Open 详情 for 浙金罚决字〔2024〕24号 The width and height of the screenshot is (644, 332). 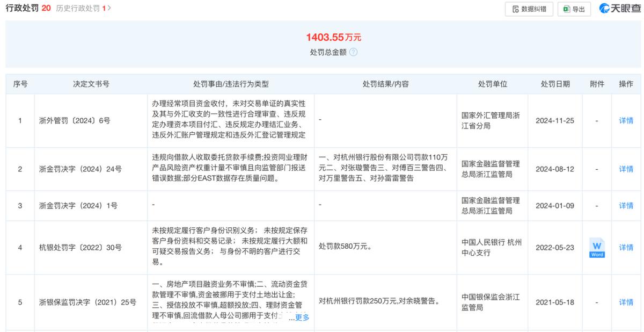pyautogui.click(x=626, y=169)
